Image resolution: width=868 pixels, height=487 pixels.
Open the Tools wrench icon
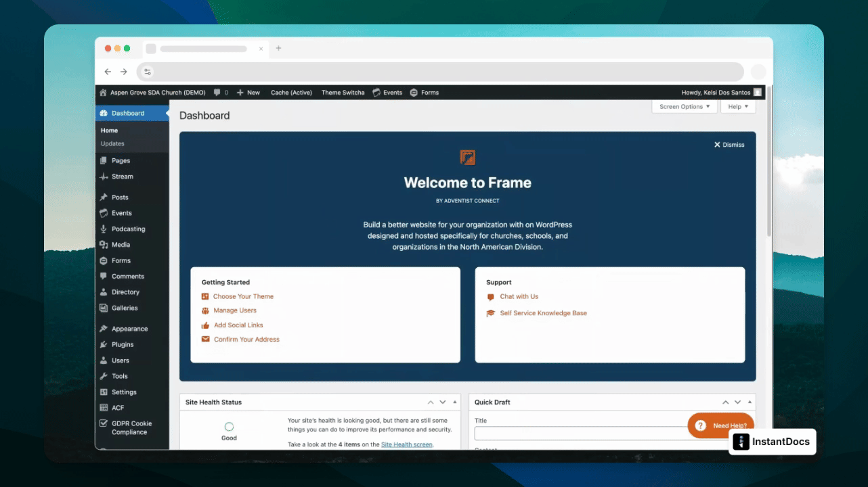pos(104,376)
